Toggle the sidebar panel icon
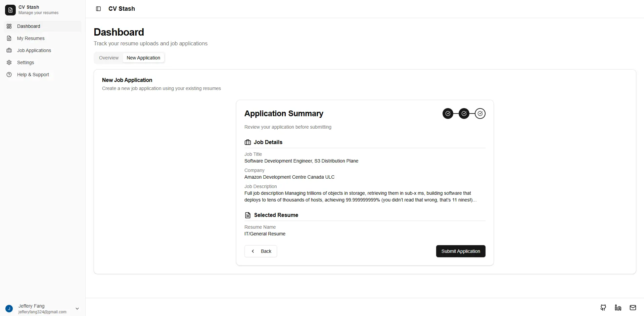Image resolution: width=644 pixels, height=316 pixels. point(98,9)
